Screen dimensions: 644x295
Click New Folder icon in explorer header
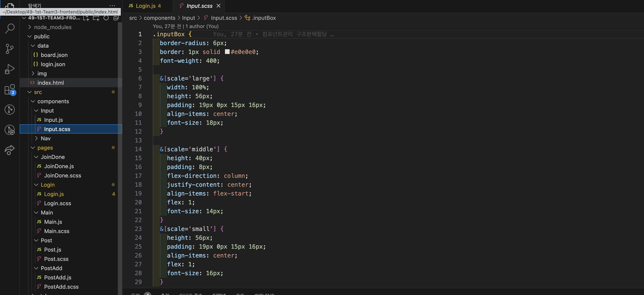(x=96, y=18)
